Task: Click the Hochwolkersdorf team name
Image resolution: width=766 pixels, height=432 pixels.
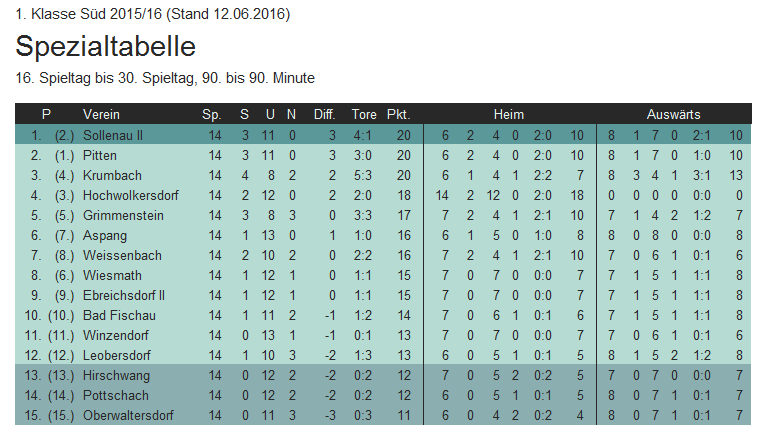Action: [124, 195]
